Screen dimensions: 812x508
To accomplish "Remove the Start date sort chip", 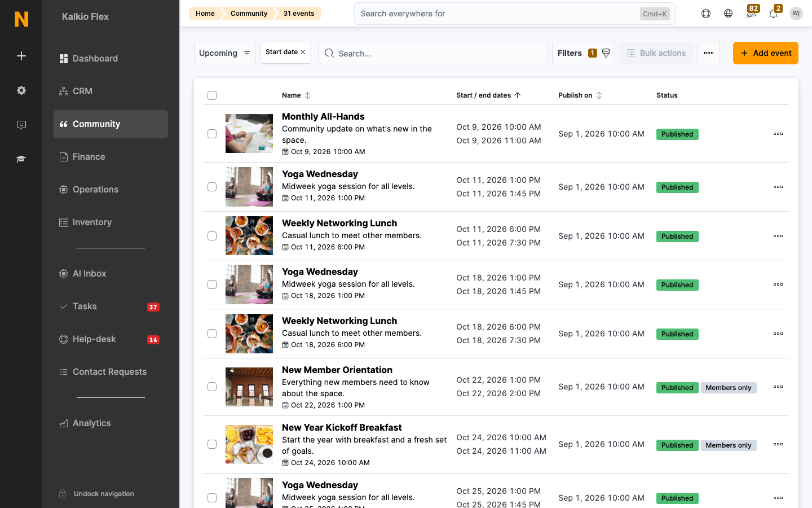I will pyautogui.click(x=303, y=52).
